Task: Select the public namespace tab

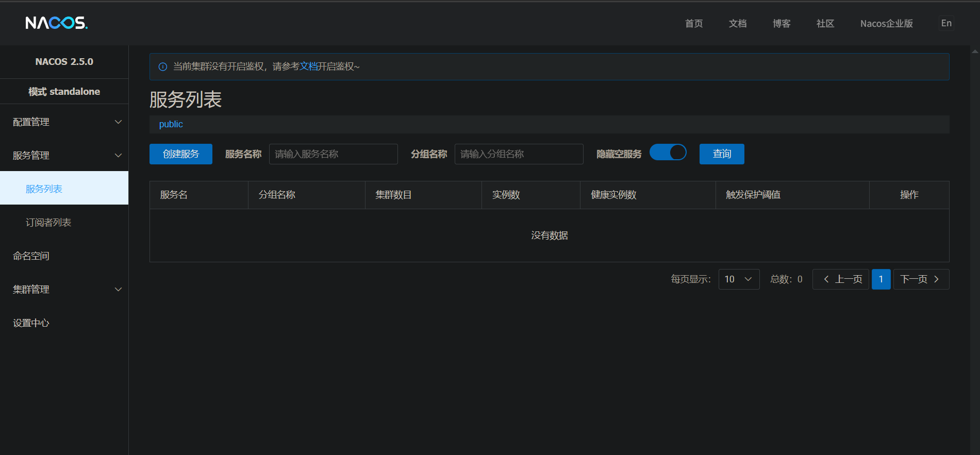Action: (171, 124)
